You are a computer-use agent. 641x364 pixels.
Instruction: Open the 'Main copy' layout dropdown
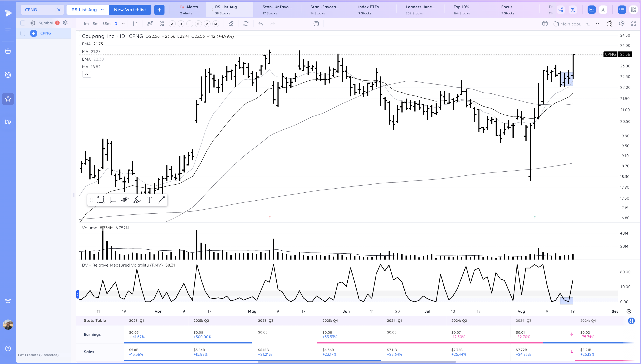pyautogui.click(x=598, y=24)
